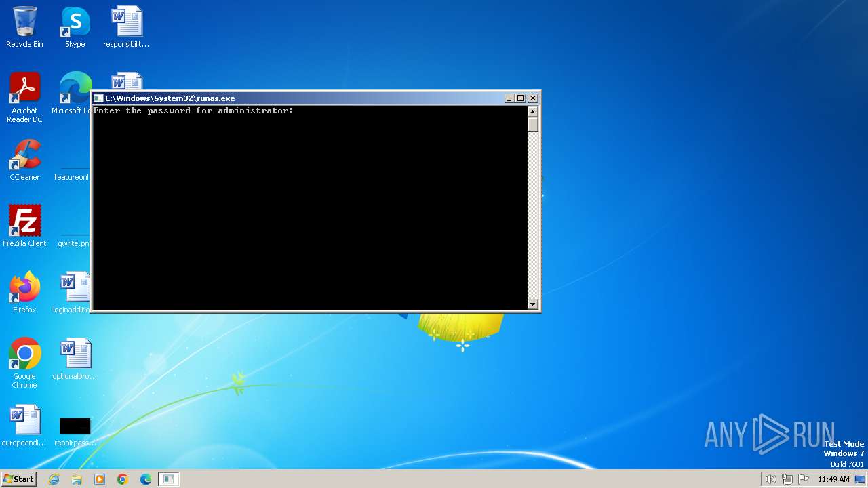Open Windows Explorer folder in the taskbar
This screenshot has width=868, height=488.
point(77,479)
